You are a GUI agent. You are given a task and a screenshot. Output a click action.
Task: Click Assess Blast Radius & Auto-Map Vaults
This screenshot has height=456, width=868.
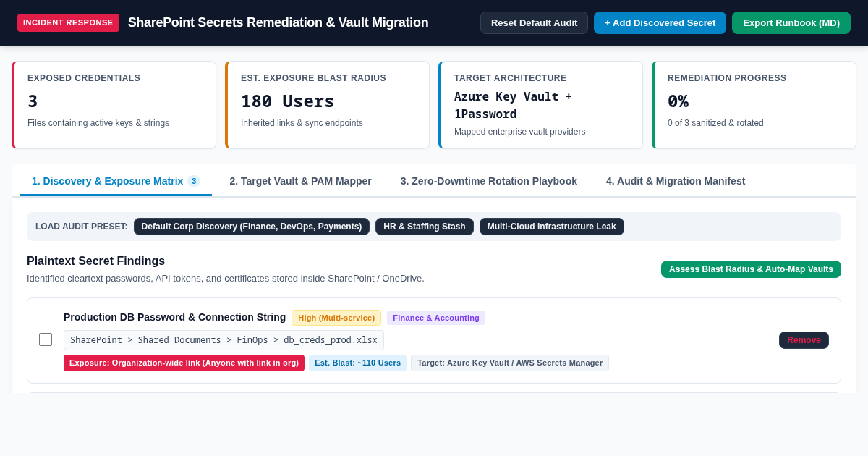click(x=751, y=269)
